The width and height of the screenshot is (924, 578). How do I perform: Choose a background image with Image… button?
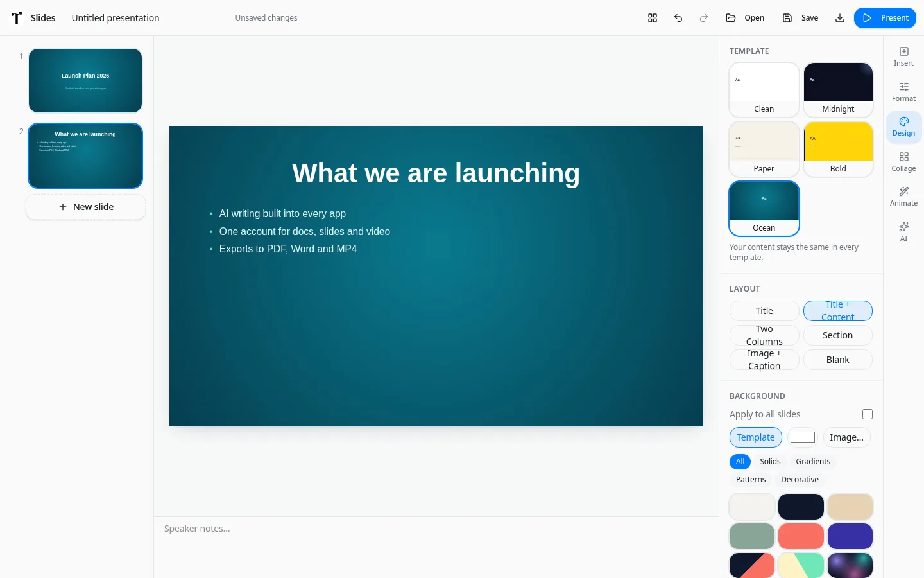847,437
